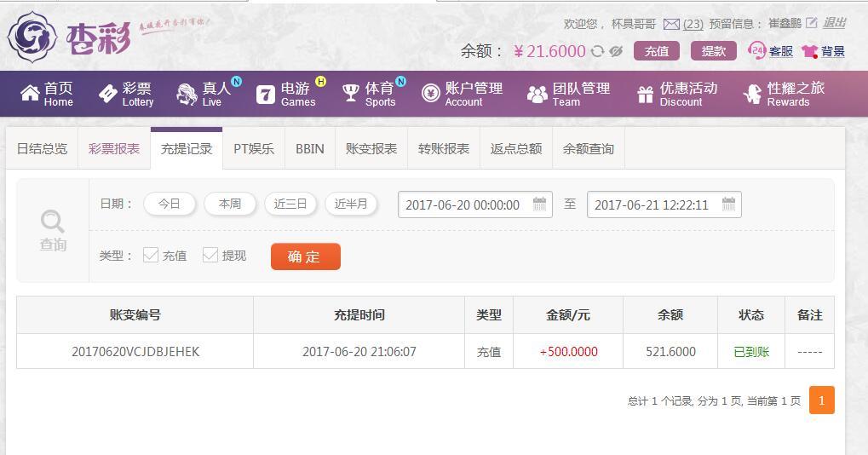Click the Discount gift box icon

[x=645, y=94]
